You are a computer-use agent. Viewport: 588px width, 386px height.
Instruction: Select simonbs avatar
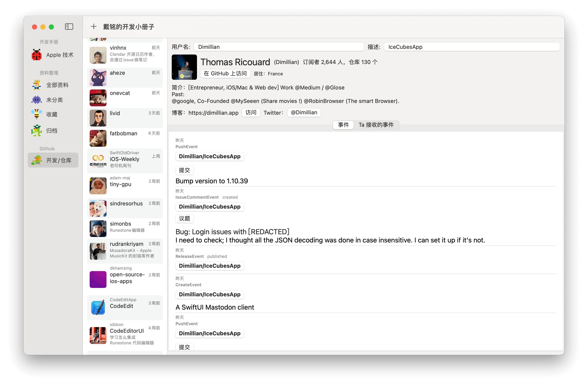[98, 229]
